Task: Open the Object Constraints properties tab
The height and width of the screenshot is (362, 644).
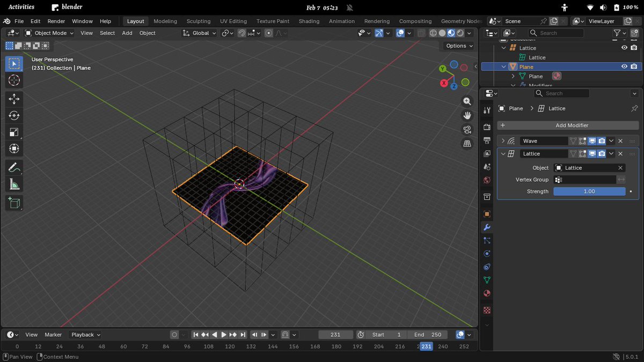Action: (487, 267)
